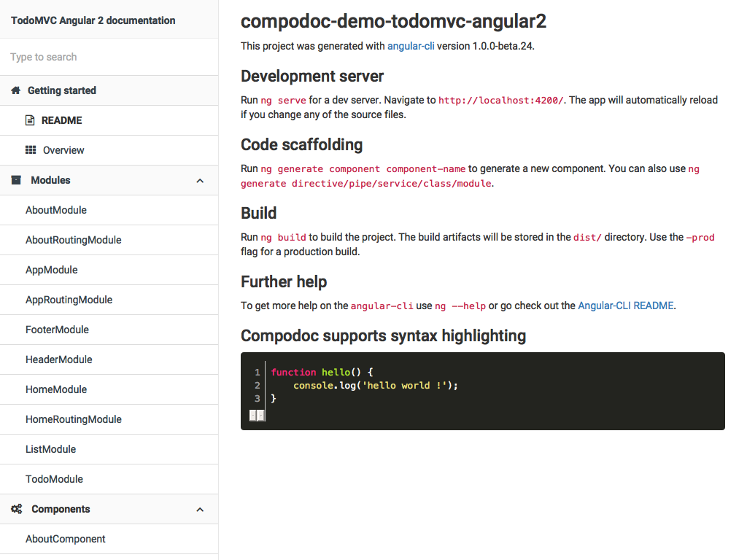Click the compodoc-demo-todomvc-angular2 heading

[x=393, y=21]
